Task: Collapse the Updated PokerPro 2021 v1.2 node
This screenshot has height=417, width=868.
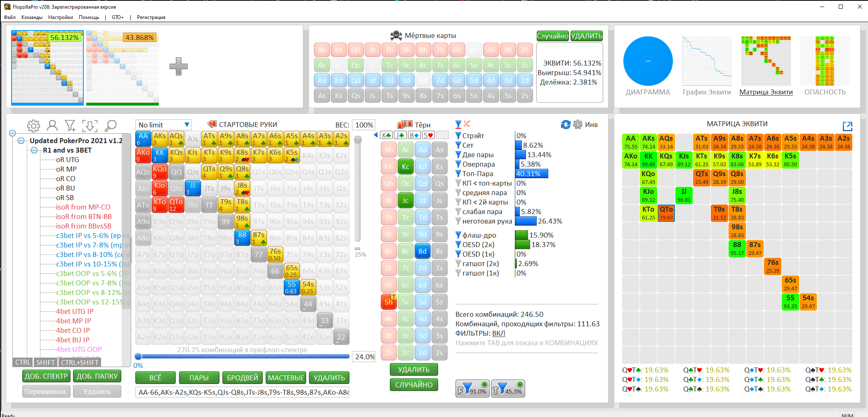Action: (x=21, y=141)
